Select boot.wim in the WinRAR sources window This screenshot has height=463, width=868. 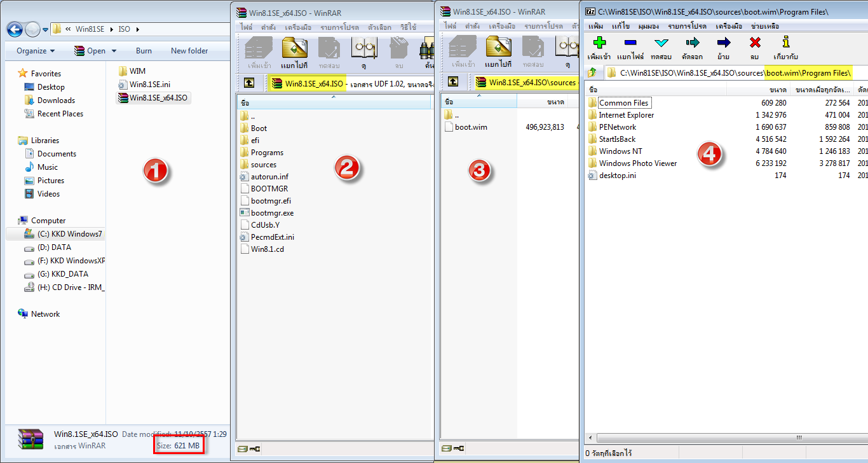click(471, 127)
